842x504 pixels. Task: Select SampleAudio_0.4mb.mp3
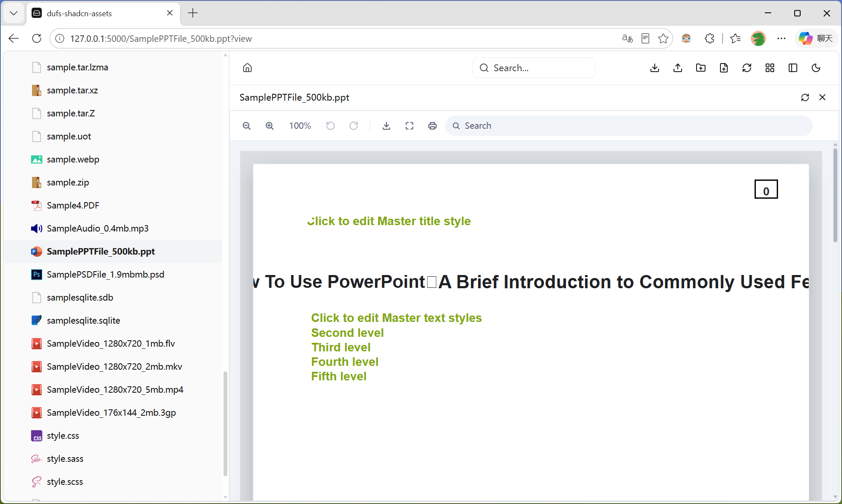pyautogui.click(x=113, y=229)
